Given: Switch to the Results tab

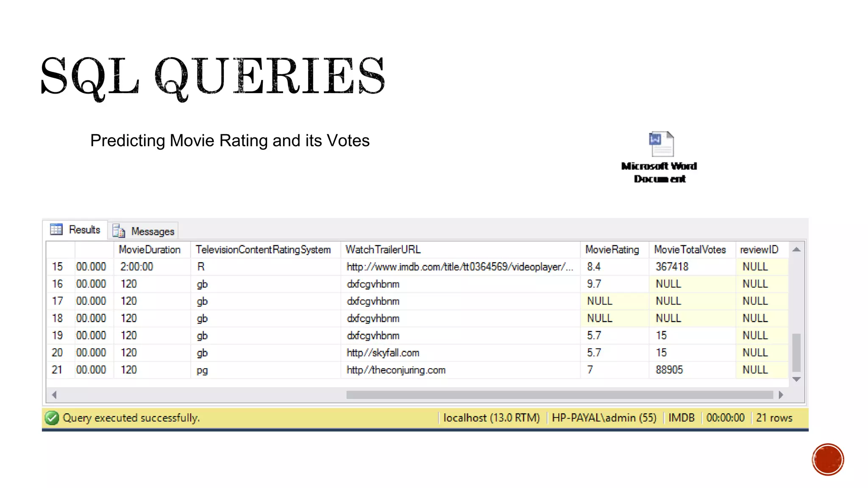Looking at the screenshot, I should 84,230.
